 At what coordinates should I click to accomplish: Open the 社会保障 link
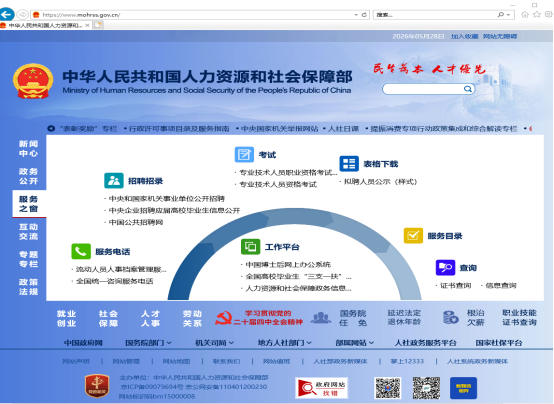tap(108, 318)
